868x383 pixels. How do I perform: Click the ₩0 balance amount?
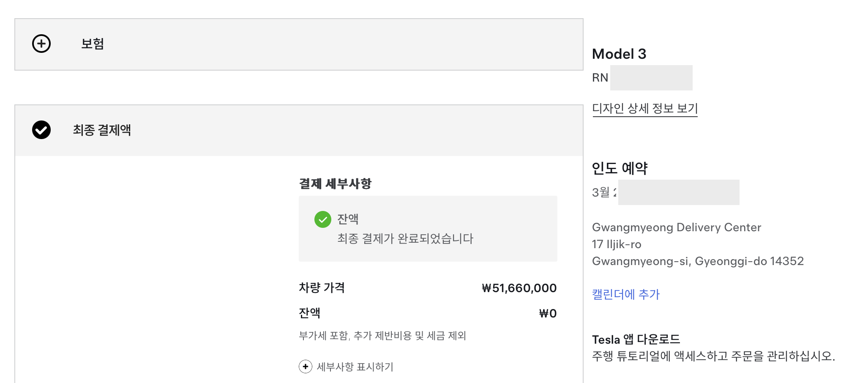(x=548, y=314)
